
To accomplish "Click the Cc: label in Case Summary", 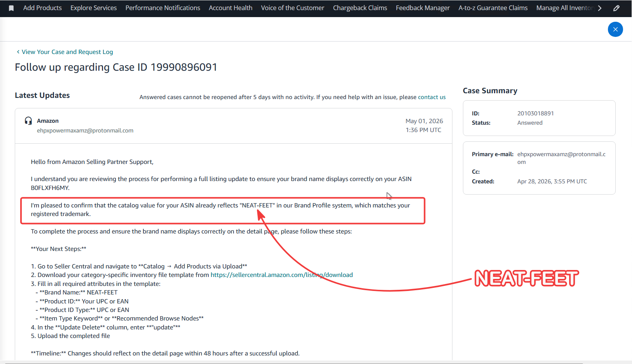I will 476,172.
